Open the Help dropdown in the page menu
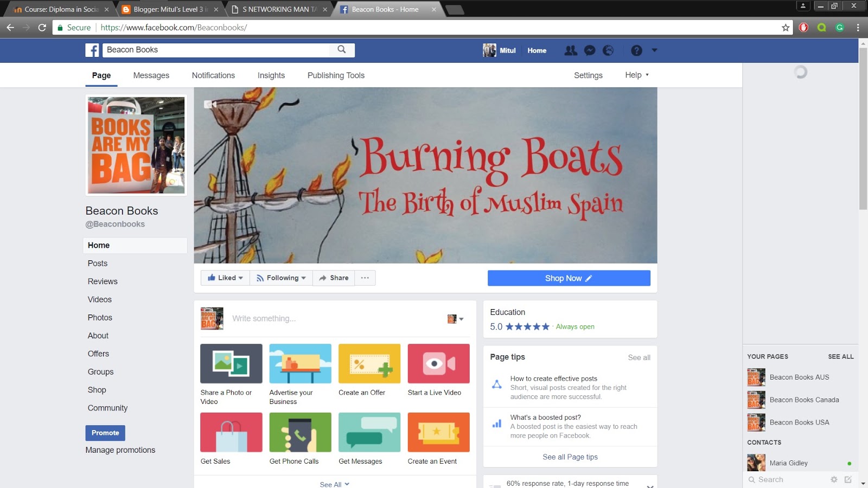This screenshot has width=868, height=488. [x=636, y=75]
